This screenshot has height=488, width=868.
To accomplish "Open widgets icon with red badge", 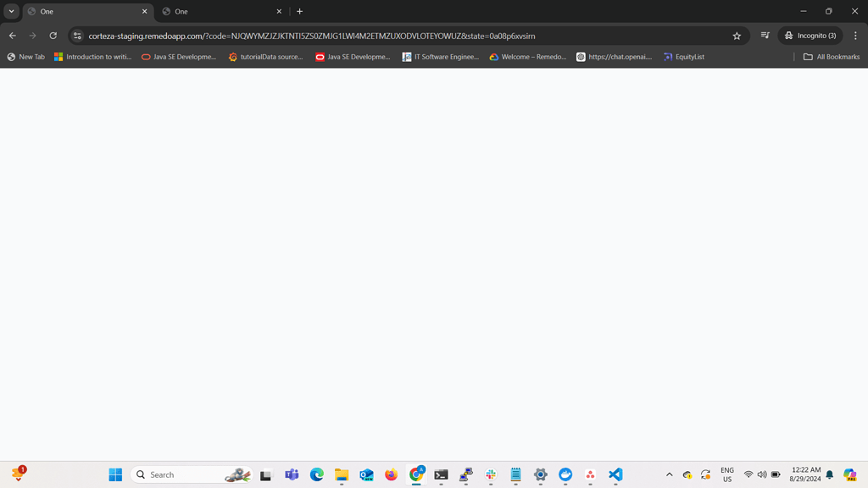I will coord(19,474).
